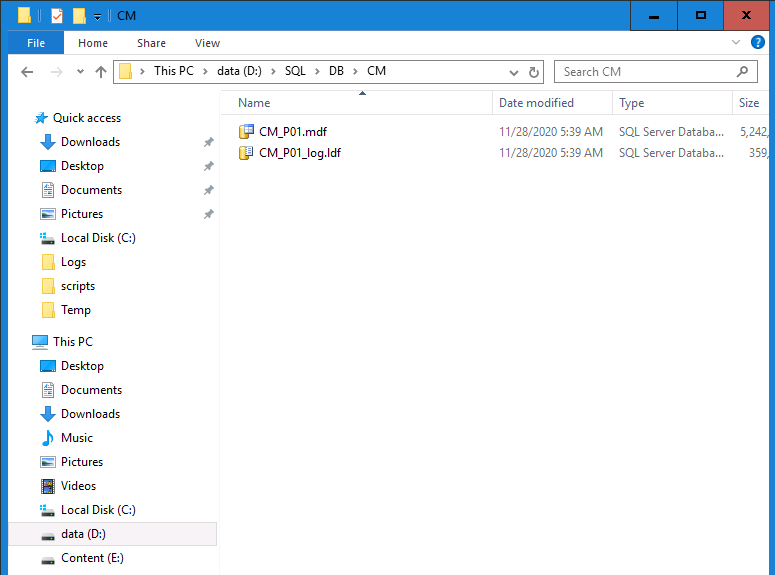The width and height of the screenshot is (775, 575).
Task: Open the Logs folder in navigation pane
Action: coord(73,262)
